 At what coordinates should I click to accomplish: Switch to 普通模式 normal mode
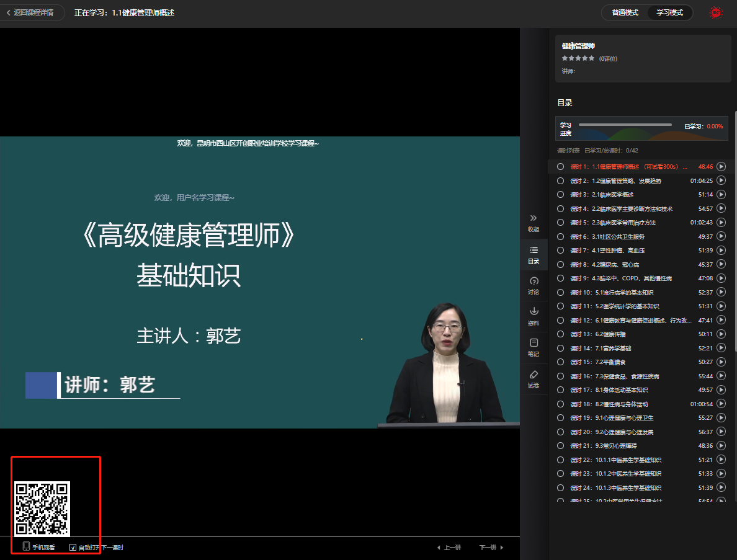click(625, 12)
